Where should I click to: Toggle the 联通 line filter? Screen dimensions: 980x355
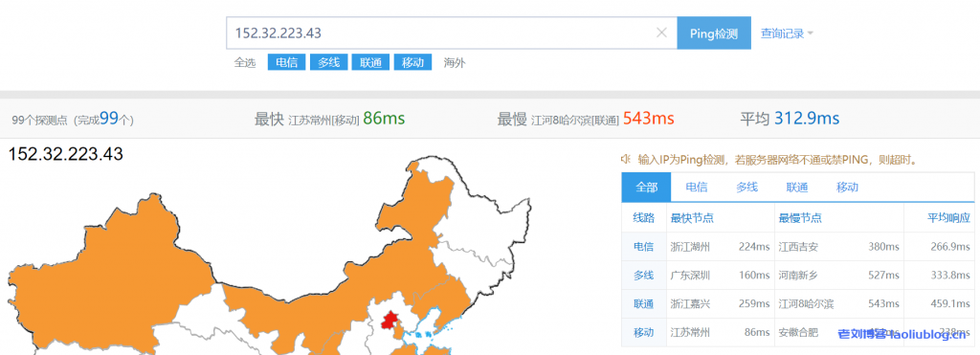370,62
